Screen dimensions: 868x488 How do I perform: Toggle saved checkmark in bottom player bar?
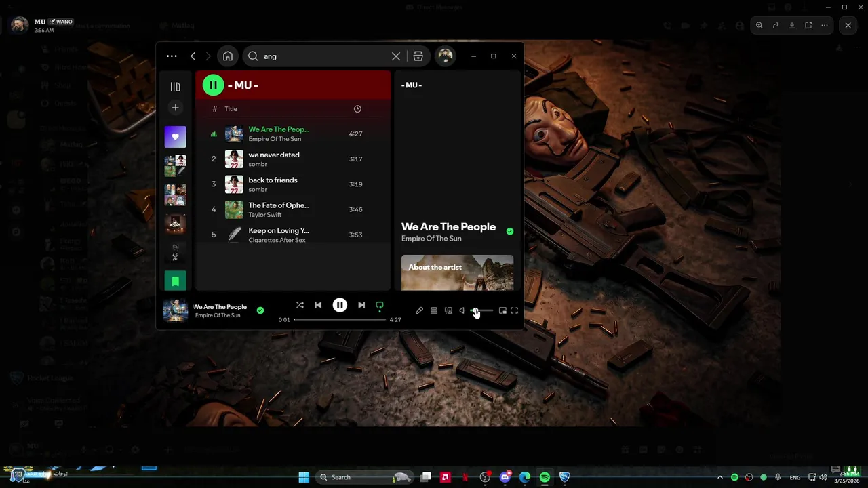pos(260,310)
